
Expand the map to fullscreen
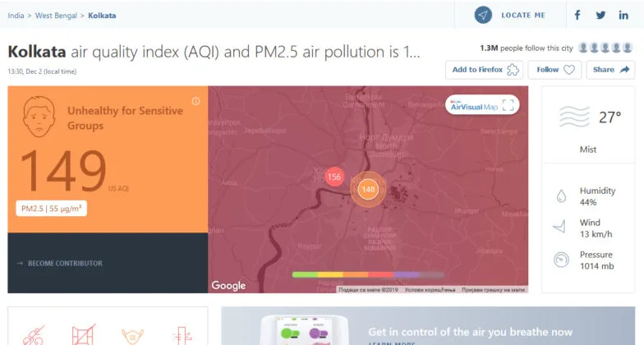[x=508, y=105]
